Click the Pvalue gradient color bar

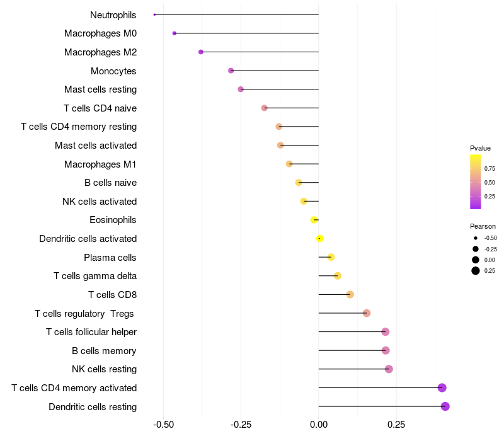coord(476,182)
